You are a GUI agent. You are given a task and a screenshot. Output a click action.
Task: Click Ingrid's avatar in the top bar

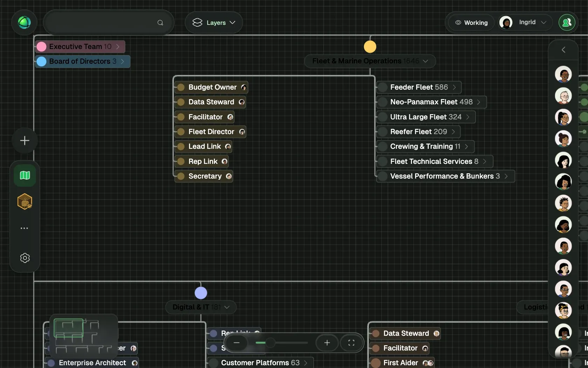point(506,22)
